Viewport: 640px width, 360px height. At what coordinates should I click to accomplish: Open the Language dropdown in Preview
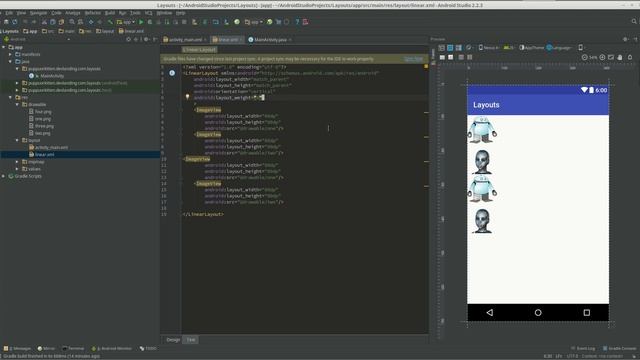559,48
